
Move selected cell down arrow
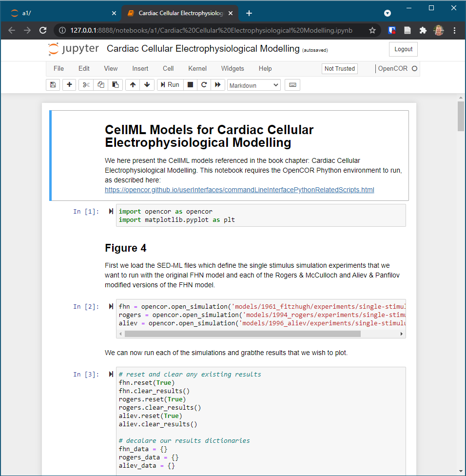pyautogui.click(x=147, y=85)
